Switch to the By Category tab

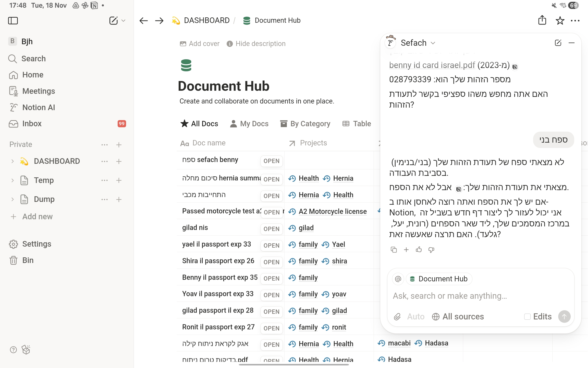(305, 124)
